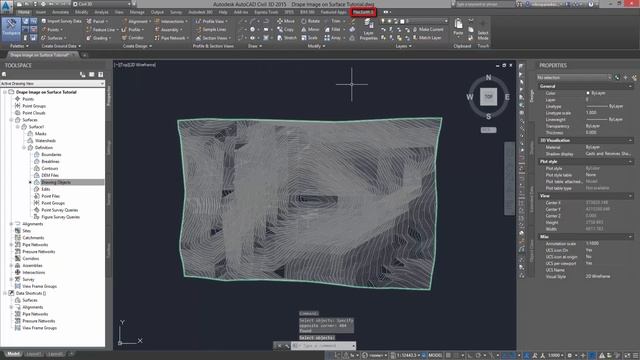Select the Stretch tool
This screenshot has width=640, height=360.
click(287, 38)
